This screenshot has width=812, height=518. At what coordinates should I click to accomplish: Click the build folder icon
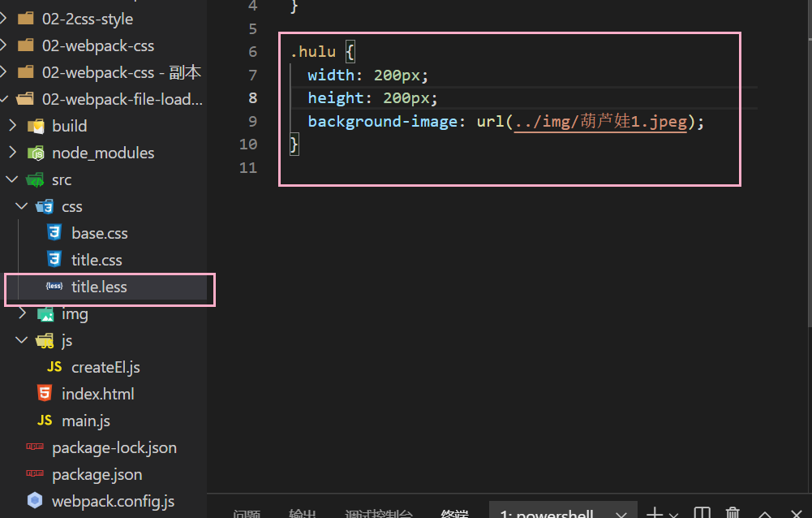pos(36,126)
